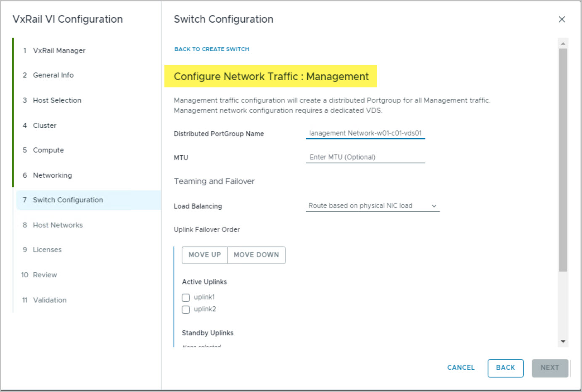Click the Back button
Viewport: 582px width, 392px height.
click(505, 368)
